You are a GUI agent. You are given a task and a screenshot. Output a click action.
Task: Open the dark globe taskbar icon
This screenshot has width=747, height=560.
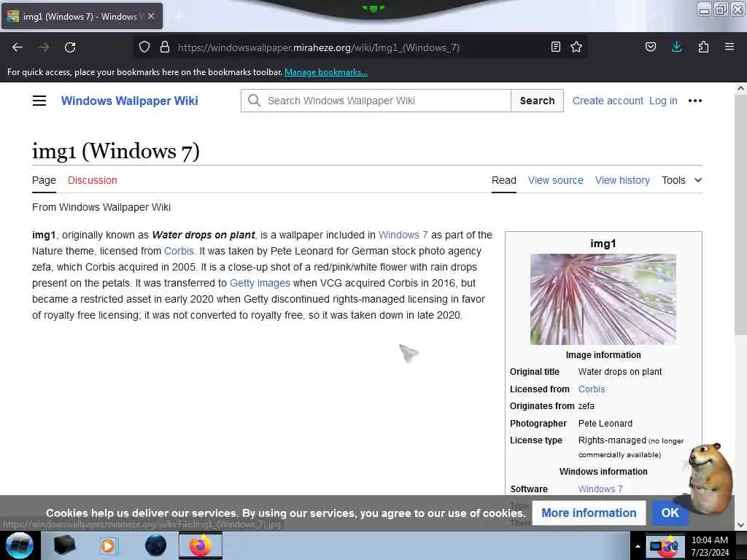[x=155, y=545]
